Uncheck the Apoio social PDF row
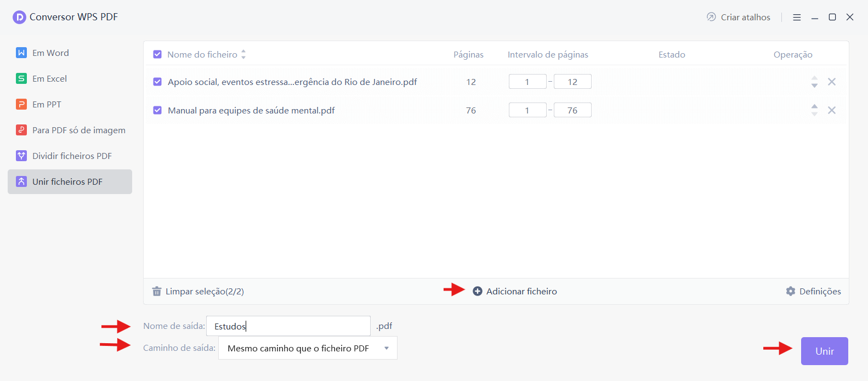Screen dimensions: 868x381 pyautogui.click(x=157, y=81)
